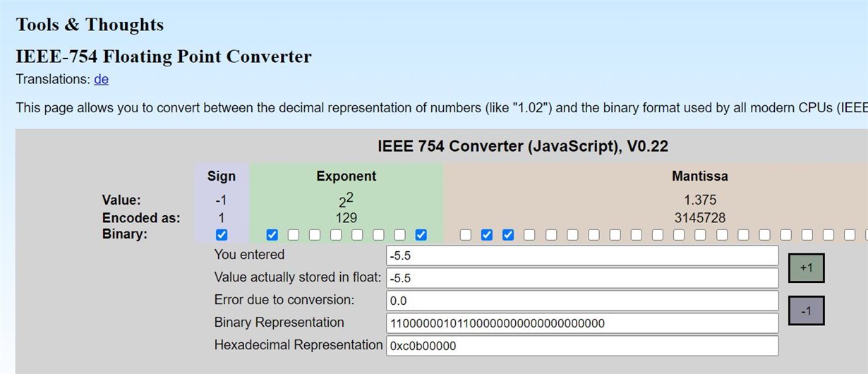Click the 'Translations:' label text
This screenshot has height=374, width=868.
click(x=53, y=79)
